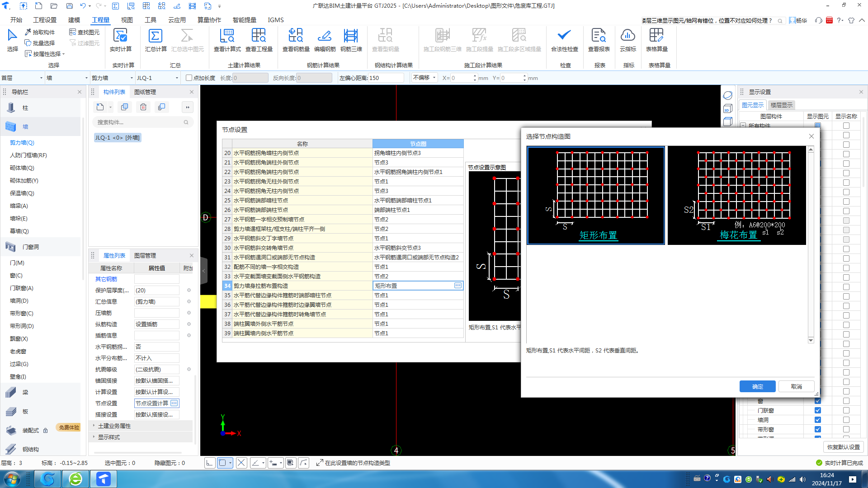The height and width of the screenshot is (488, 868).
Task: Toggle 显示图元 checkbox for 带形窗
Action: tap(817, 429)
